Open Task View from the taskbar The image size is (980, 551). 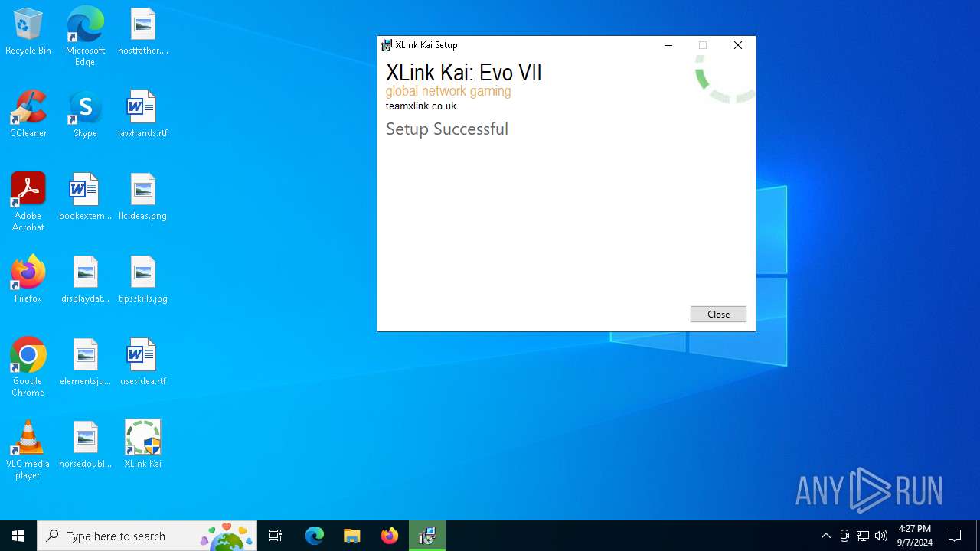(276, 536)
